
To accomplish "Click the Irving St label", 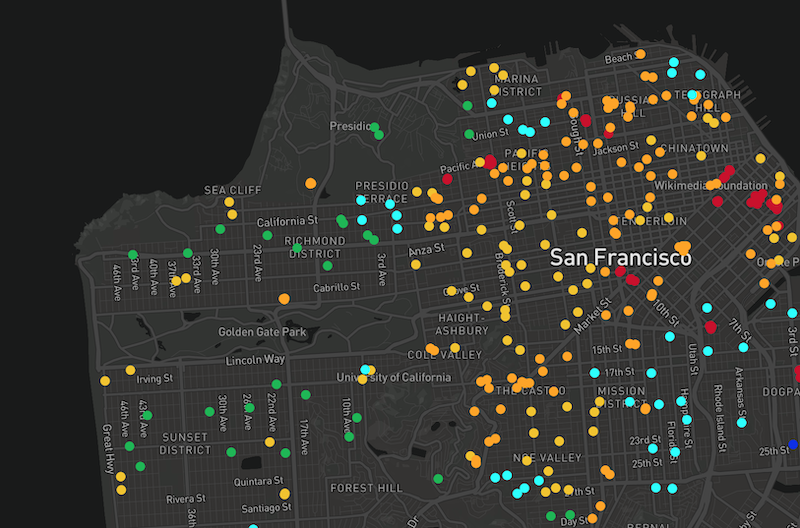I will 155,379.
